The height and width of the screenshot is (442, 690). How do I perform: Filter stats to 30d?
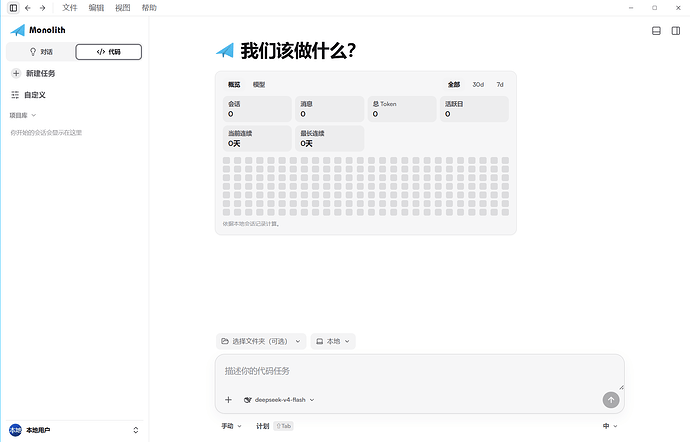pyautogui.click(x=478, y=85)
